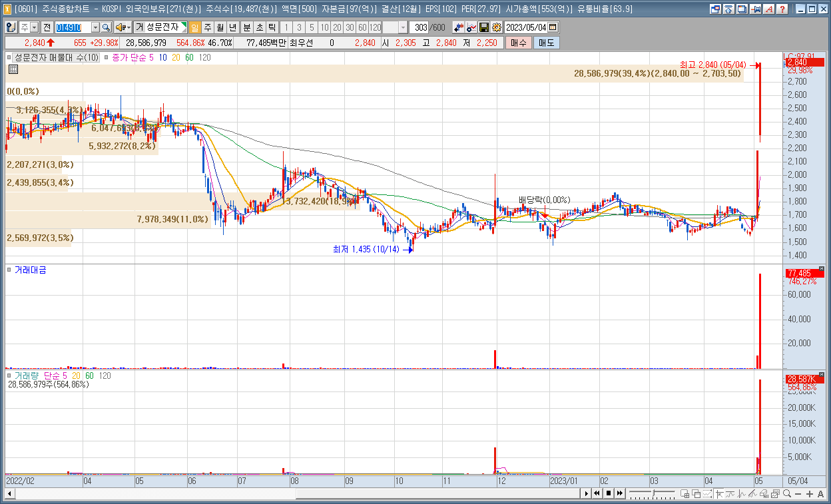Click the zoom magnifier icon in bottom bar
Screen dimensions: 831x504
click(787, 493)
